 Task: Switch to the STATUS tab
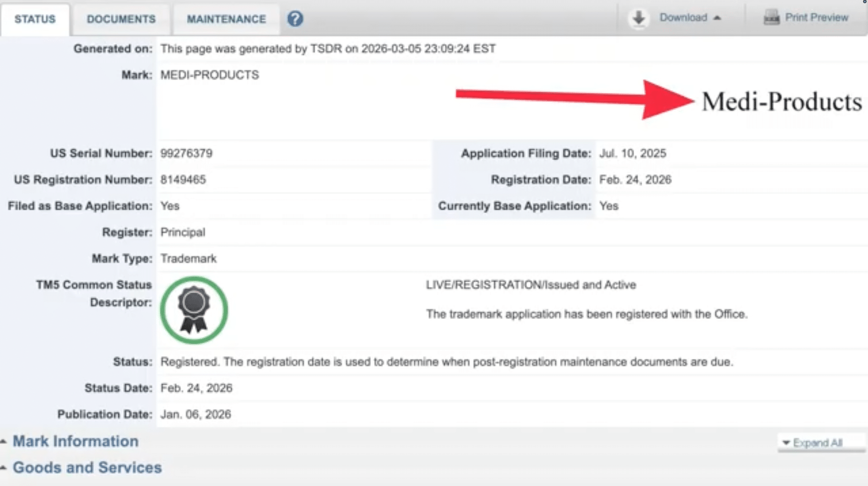pyautogui.click(x=35, y=19)
